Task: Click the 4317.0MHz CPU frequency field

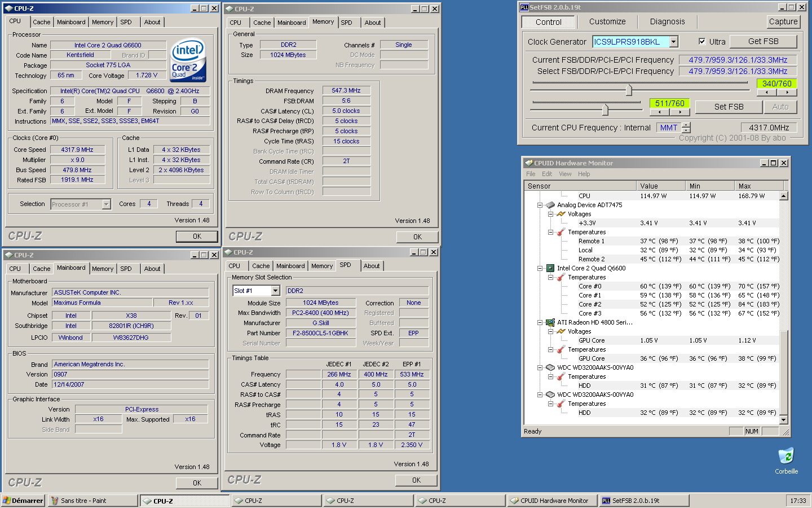Action: 769,128
